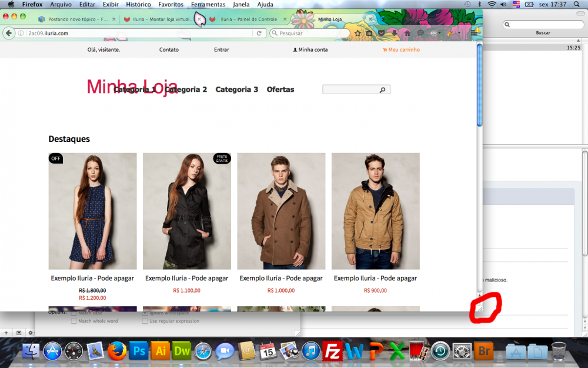
Task: Click the page's vertical scrollbar thumb
Action: (x=479, y=85)
